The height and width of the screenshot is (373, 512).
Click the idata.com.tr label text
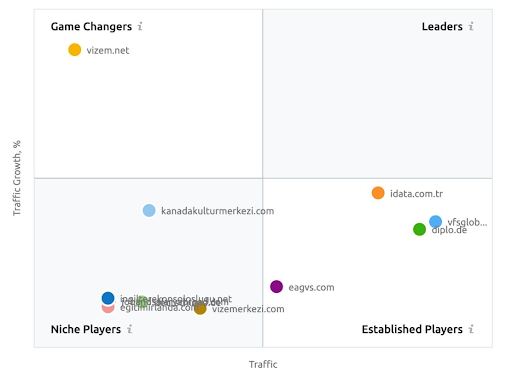point(416,194)
